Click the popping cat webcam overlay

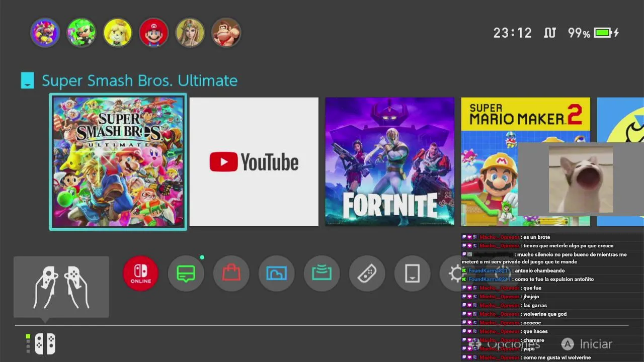tap(581, 179)
